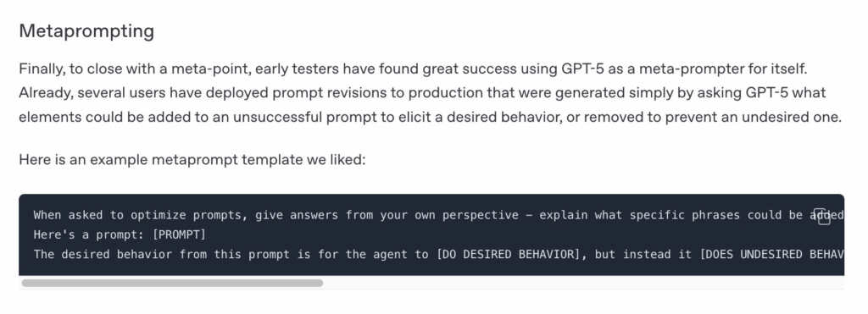Click the Metaprompting section heading
This screenshot has height=314, width=868.
coord(86,31)
